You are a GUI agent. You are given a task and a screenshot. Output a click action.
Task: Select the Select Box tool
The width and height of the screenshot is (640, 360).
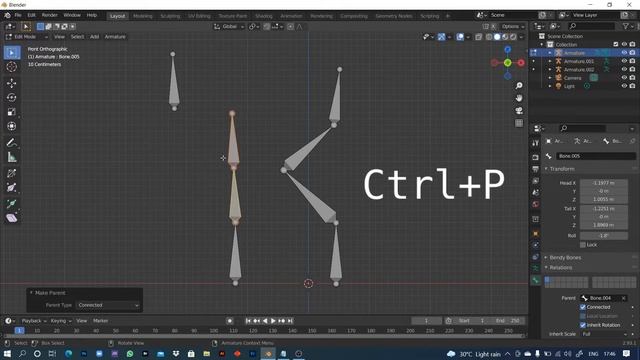tap(12, 53)
